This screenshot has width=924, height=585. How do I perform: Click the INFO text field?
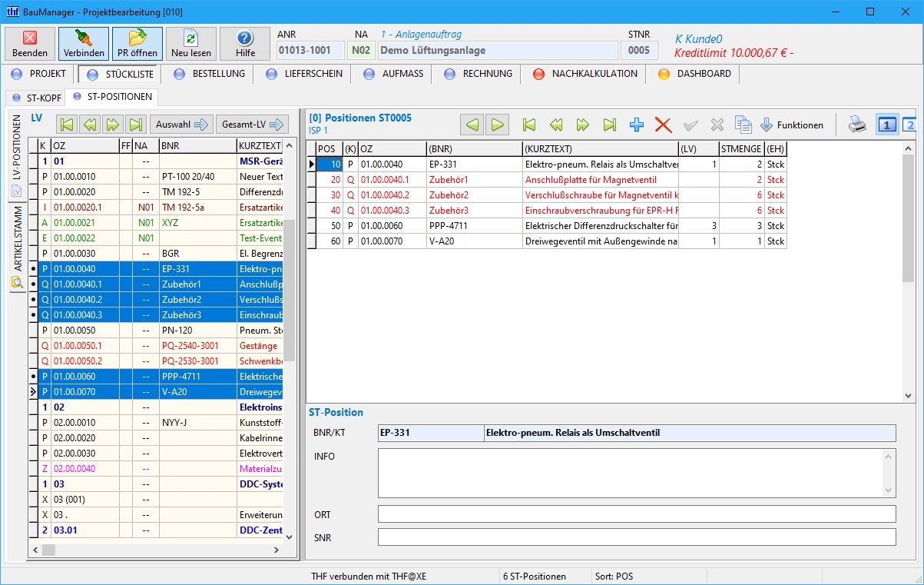pos(636,473)
